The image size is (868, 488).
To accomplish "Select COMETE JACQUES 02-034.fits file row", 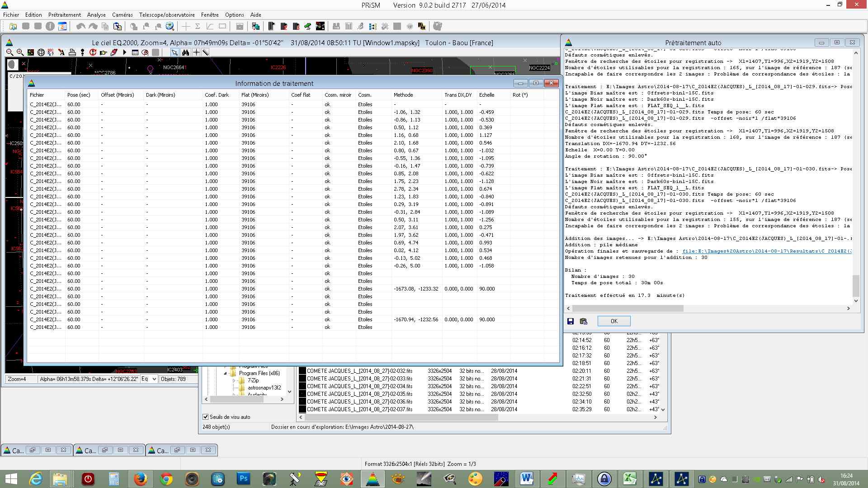I will pyautogui.click(x=359, y=386).
